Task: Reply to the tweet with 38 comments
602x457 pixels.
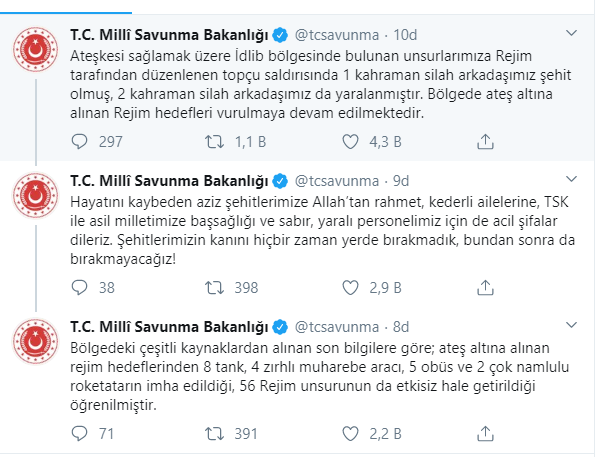Action: [x=79, y=288]
